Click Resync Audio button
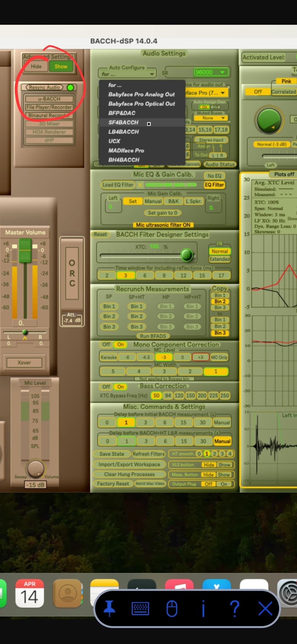The height and width of the screenshot is (644, 297). tap(45, 87)
